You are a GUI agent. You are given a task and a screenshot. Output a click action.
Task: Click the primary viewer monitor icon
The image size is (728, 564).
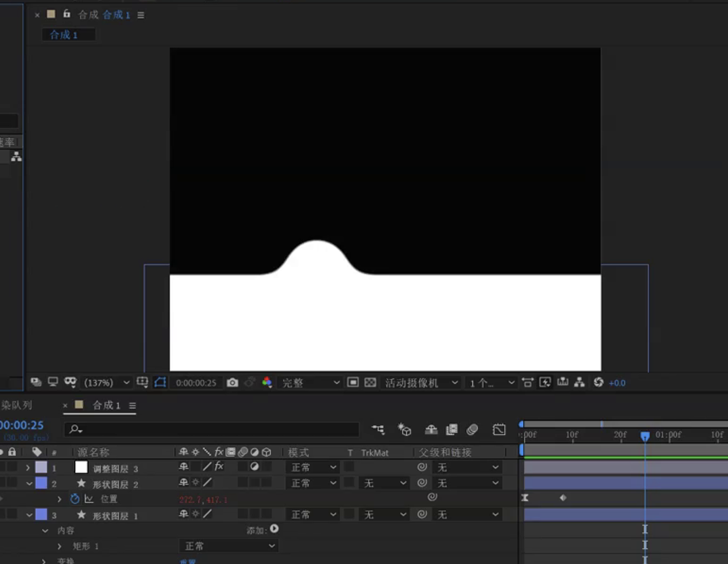[x=53, y=382]
